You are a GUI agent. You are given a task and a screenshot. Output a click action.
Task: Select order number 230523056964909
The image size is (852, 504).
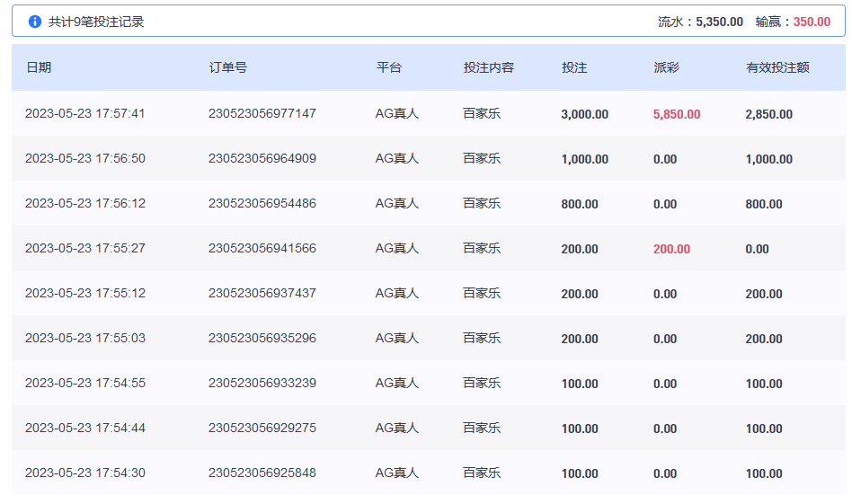pyautogui.click(x=262, y=159)
